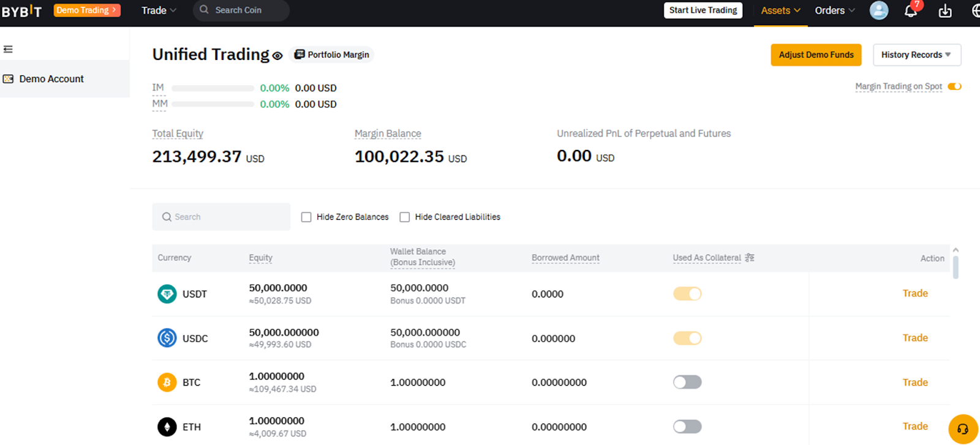Click the Margin Trading on Spot label
Image resolution: width=980 pixels, height=445 pixels.
899,86
